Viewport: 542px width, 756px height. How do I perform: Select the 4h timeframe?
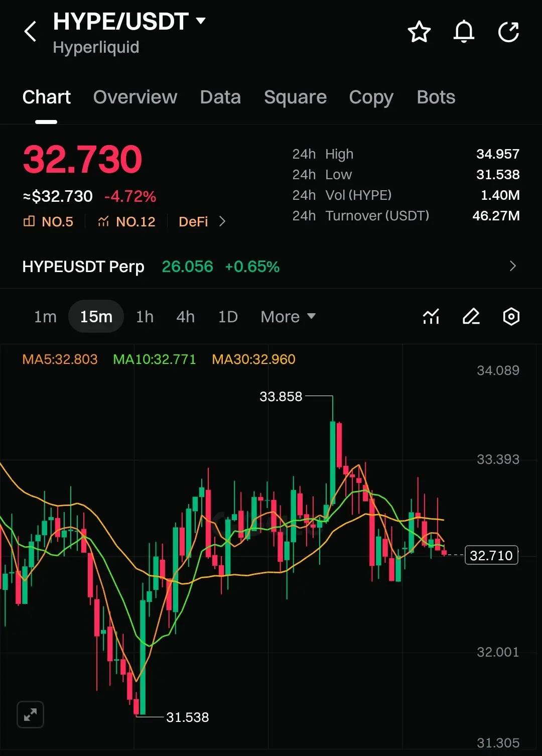point(185,317)
